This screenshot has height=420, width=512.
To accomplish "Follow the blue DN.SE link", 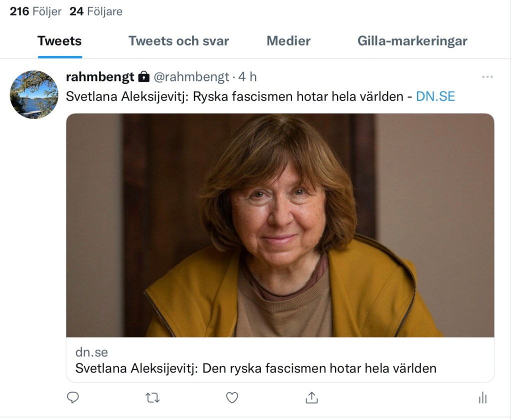I will (435, 96).
